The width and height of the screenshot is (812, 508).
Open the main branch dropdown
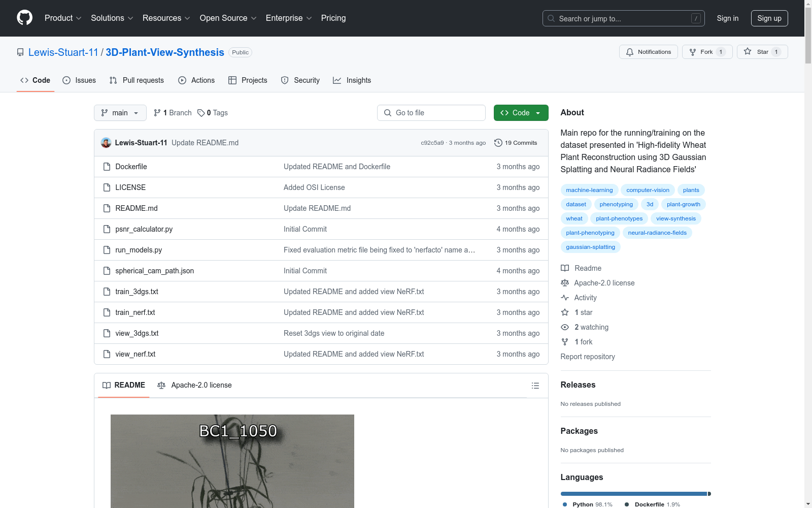120,113
